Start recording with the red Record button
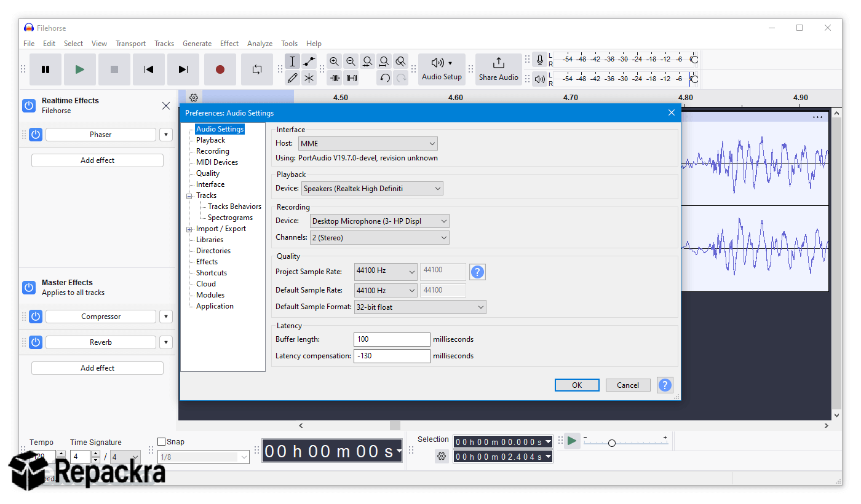The width and height of the screenshot is (861, 504). (x=220, y=69)
